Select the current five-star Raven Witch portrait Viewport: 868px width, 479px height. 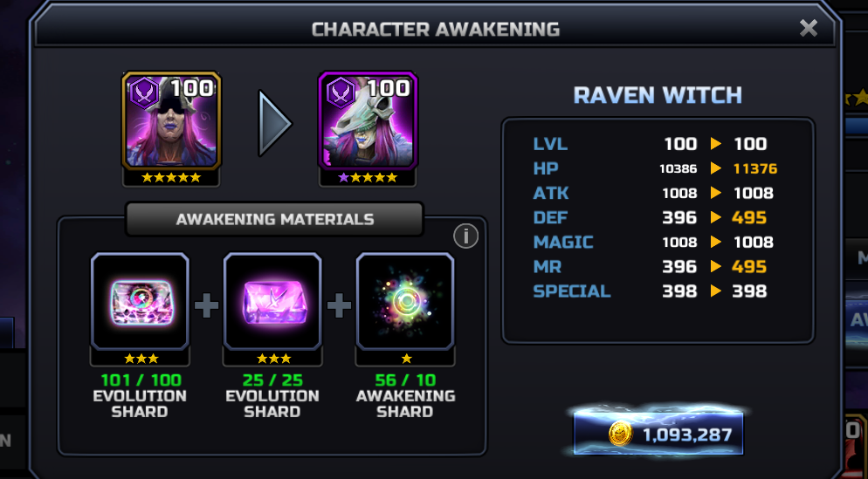click(172, 120)
